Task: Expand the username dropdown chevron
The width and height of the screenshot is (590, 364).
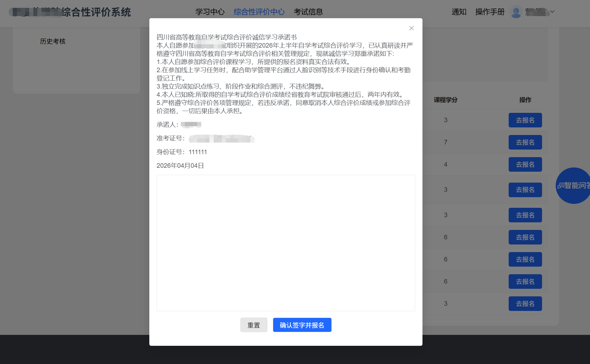Action: click(552, 12)
